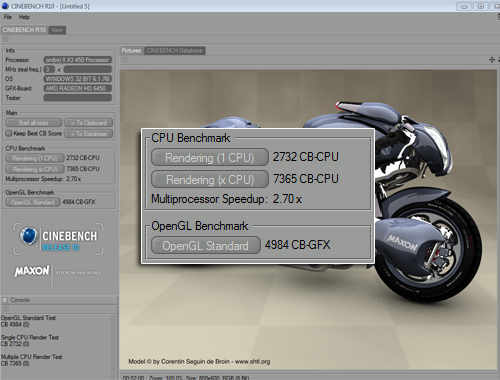The height and width of the screenshot is (380, 500).
Task: Click the grip icon under Pictures tab
Action: click(125, 60)
